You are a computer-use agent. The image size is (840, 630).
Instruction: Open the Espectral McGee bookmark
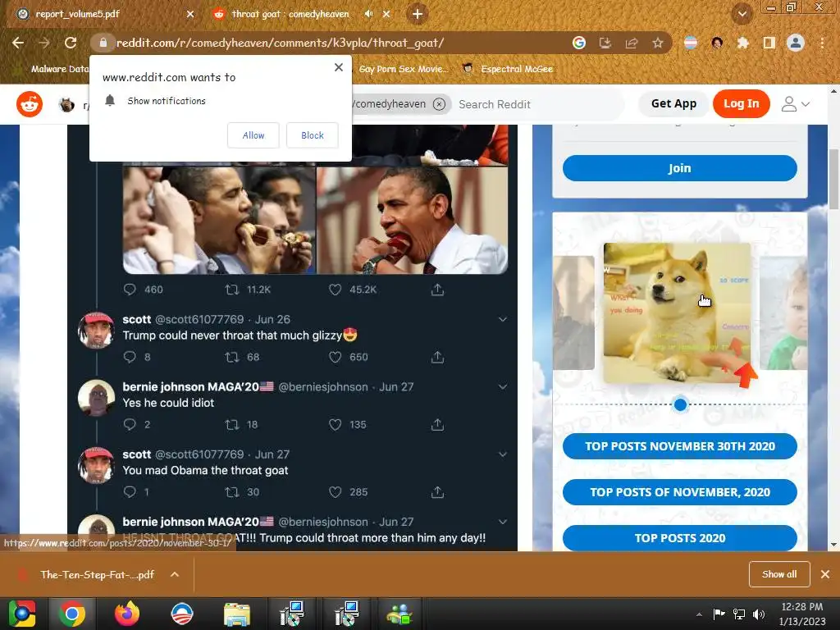(x=507, y=69)
